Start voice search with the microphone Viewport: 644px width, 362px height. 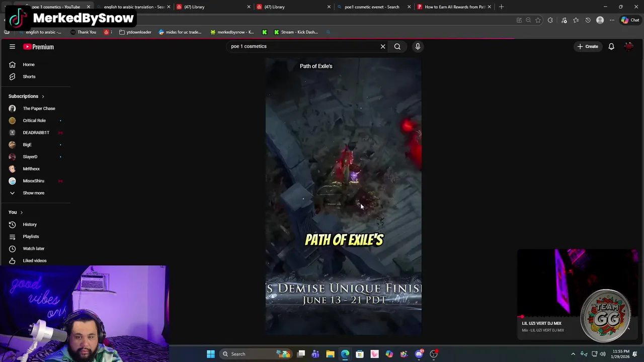(x=418, y=46)
